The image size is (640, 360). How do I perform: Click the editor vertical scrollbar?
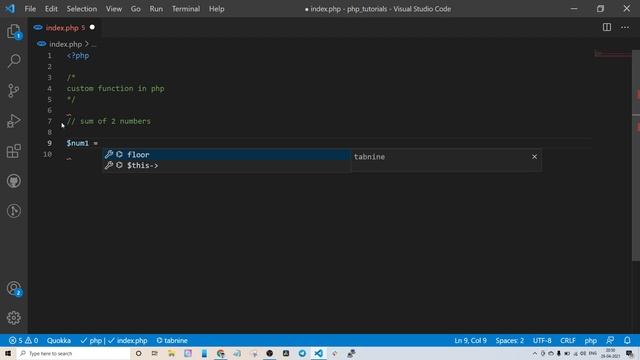coord(636,155)
